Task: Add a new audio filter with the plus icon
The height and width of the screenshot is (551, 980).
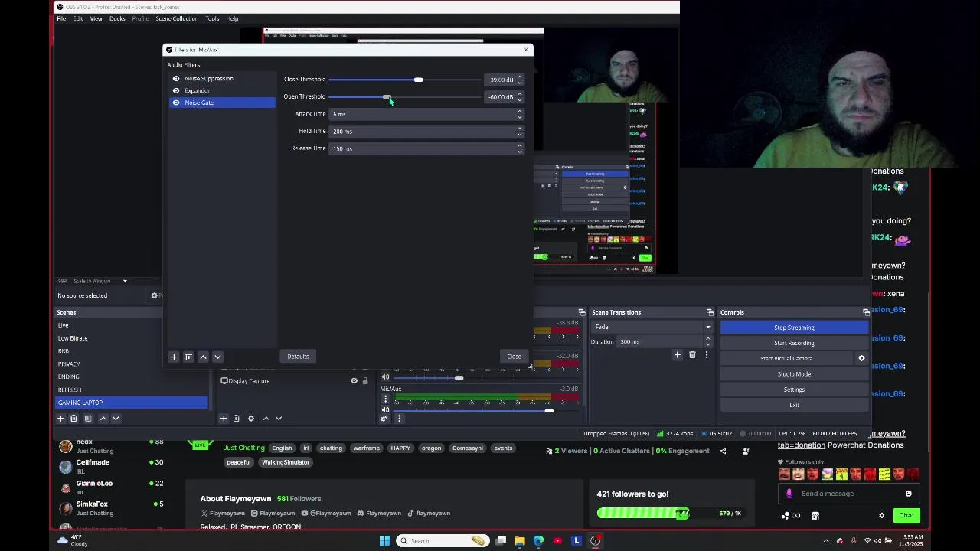Action: (174, 357)
